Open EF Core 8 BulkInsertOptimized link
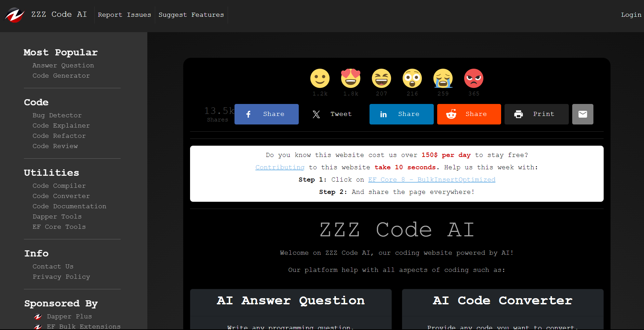644x330 pixels. point(431,180)
